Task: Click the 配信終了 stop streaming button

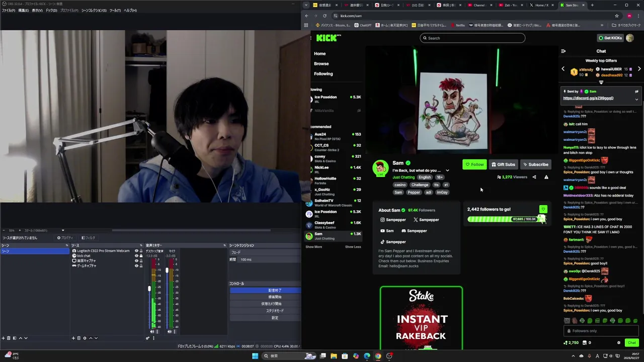Action: pyautogui.click(x=266, y=290)
